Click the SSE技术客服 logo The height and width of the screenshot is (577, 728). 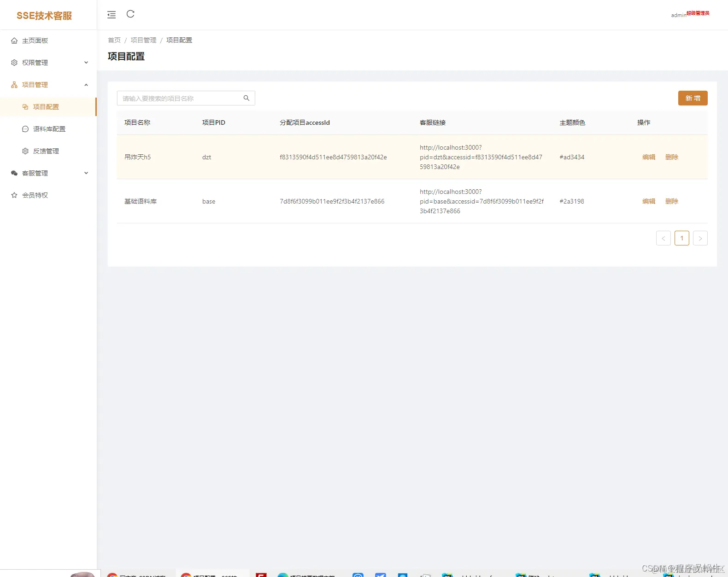click(x=44, y=16)
